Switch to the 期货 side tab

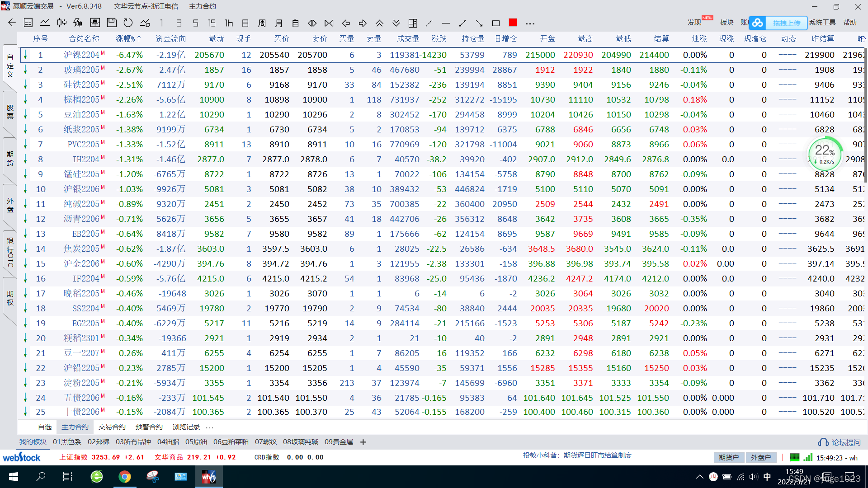10,159
